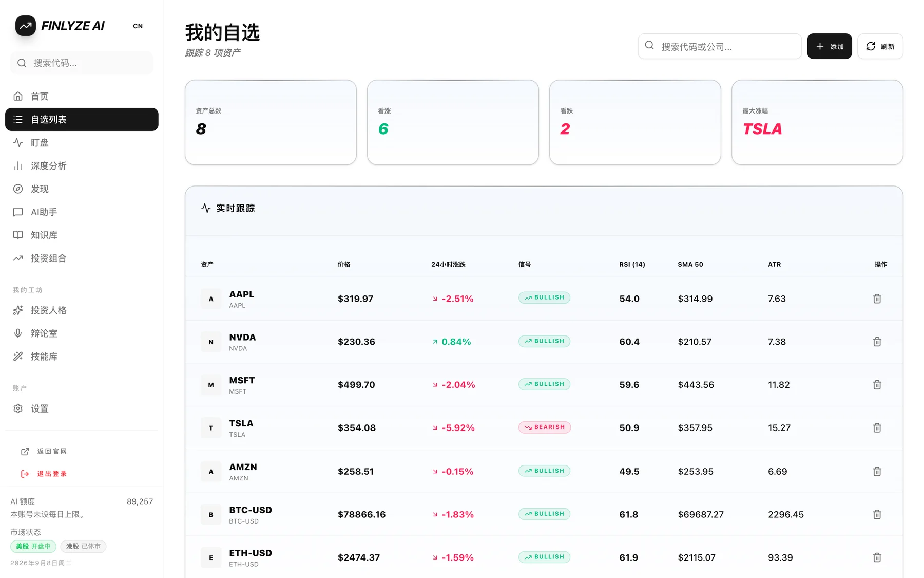Open the 知识库 knowledge base
Screen dimensions: 924x578
82,235
